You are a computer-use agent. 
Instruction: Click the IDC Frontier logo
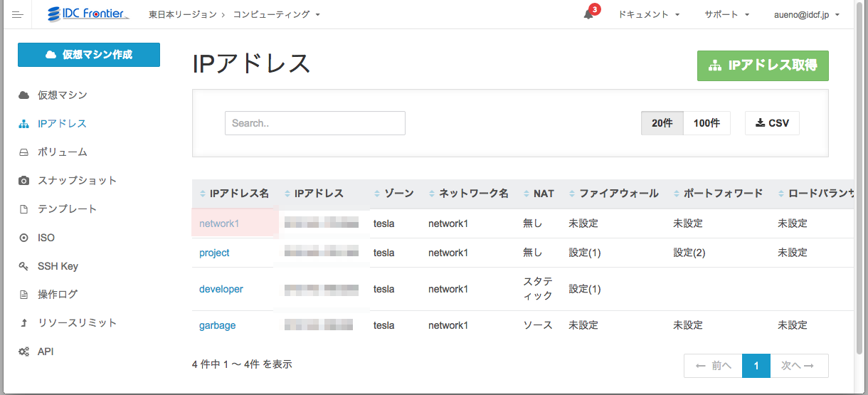88,14
